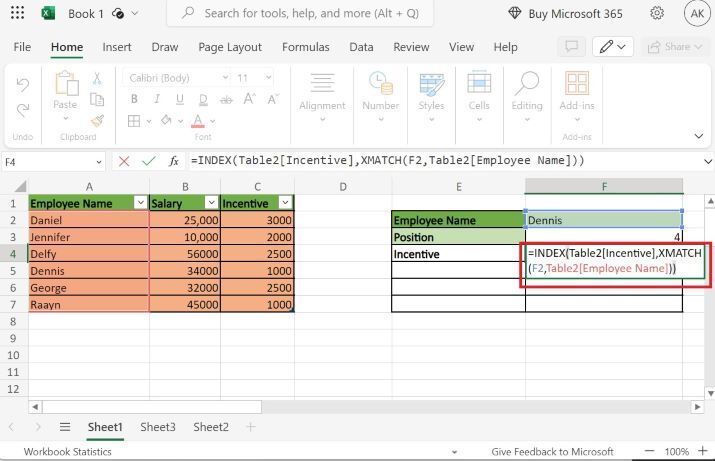Click the Undo arrow icon

[x=22, y=84]
